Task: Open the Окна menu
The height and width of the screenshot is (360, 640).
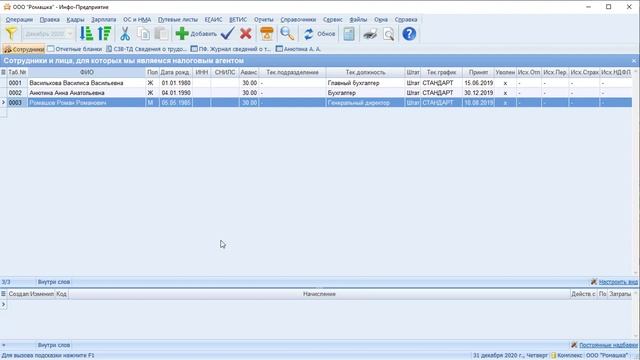Action: pyautogui.click(x=381, y=20)
